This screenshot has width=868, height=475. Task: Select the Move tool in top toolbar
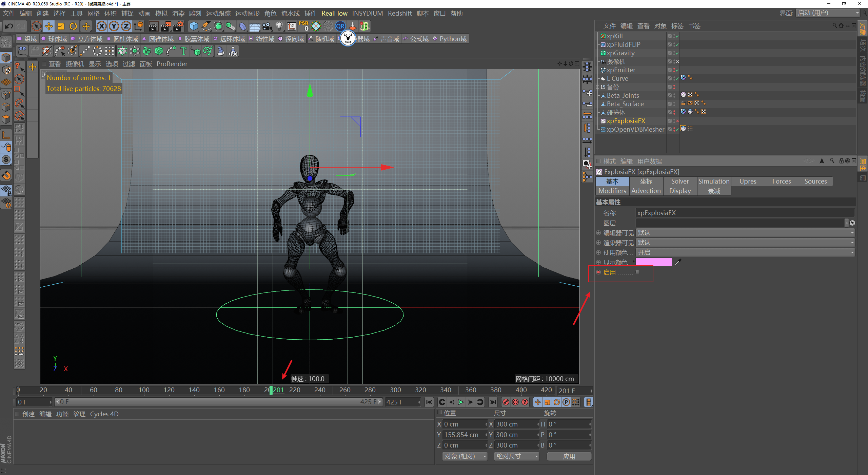(49, 26)
